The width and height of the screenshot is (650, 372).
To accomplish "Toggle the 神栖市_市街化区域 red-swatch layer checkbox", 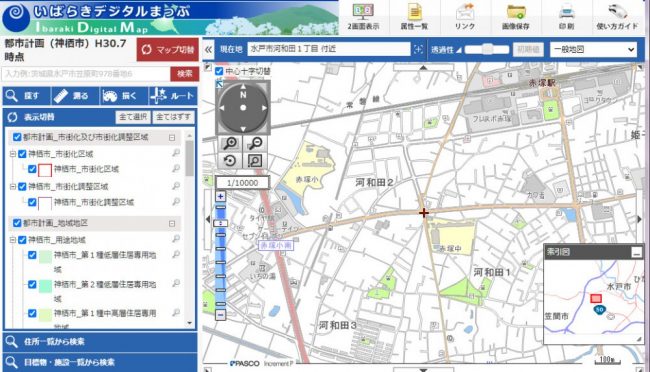I will coord(32,169).
